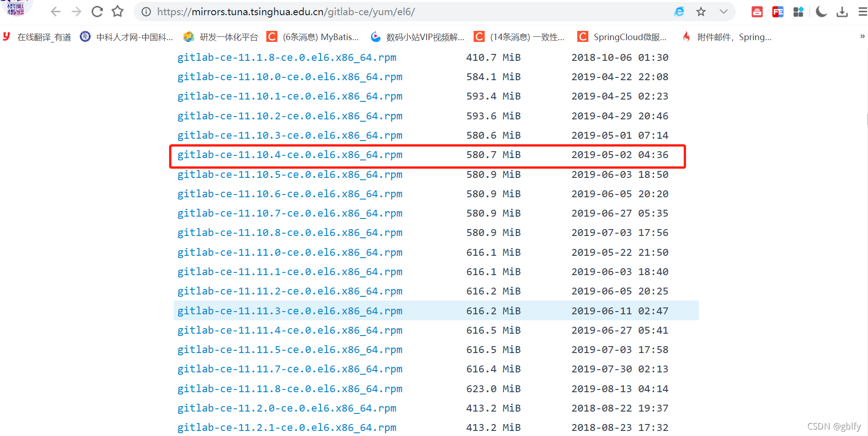This screenshot has height=436, width=868.
Task: Click the 616.4 MiB size text
Action: pyautogui.click(x=493, y=369)
